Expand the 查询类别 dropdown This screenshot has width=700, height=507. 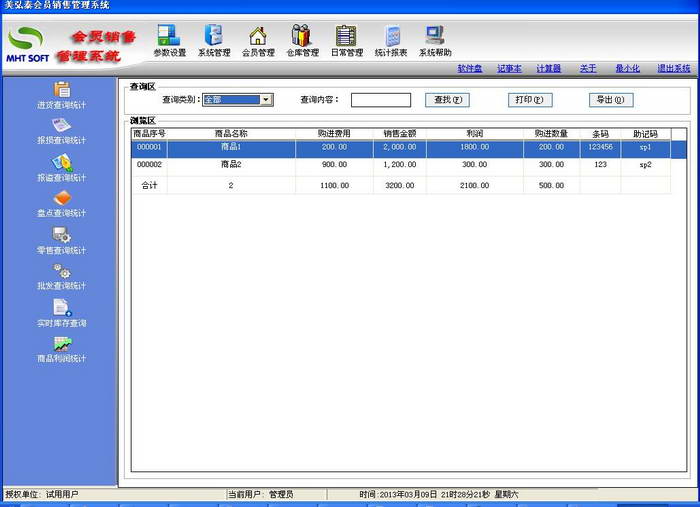266,100
